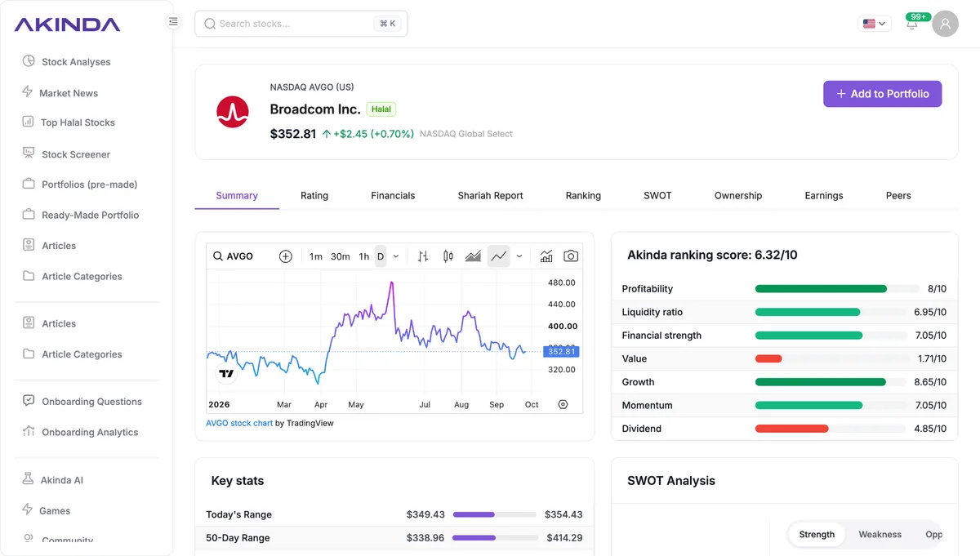Expand chart style dropdown arrow beside line icon

click(519, 256)
